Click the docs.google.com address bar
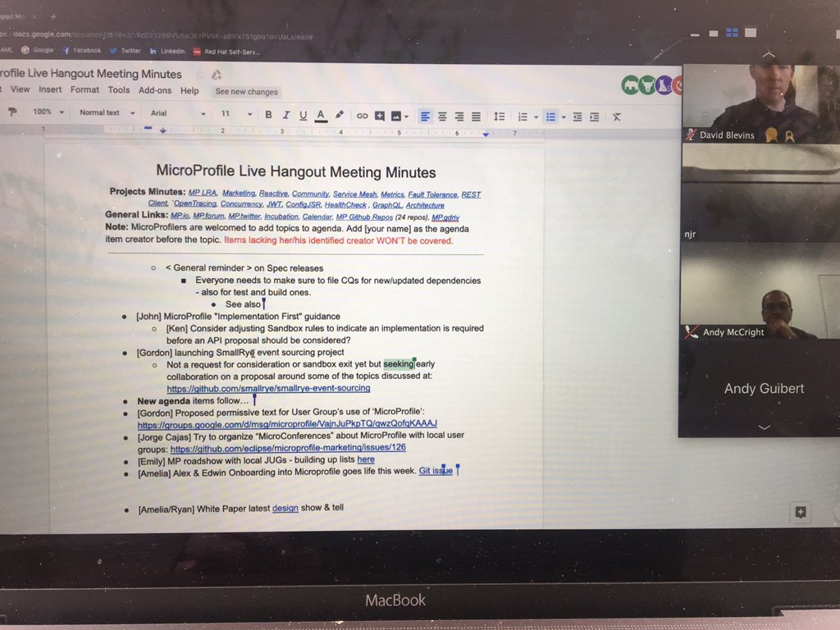The width and height of the screenshot is (840, 630). (x=163, y=35)
